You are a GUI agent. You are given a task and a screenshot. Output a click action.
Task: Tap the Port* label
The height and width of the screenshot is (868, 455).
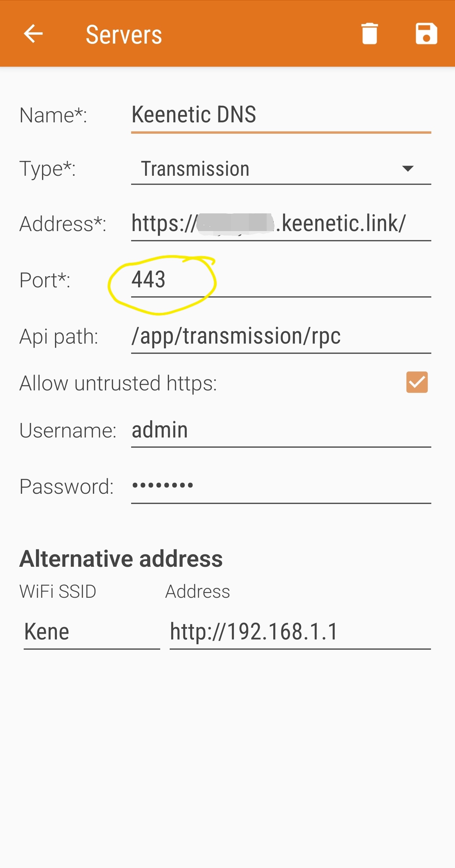45,280
